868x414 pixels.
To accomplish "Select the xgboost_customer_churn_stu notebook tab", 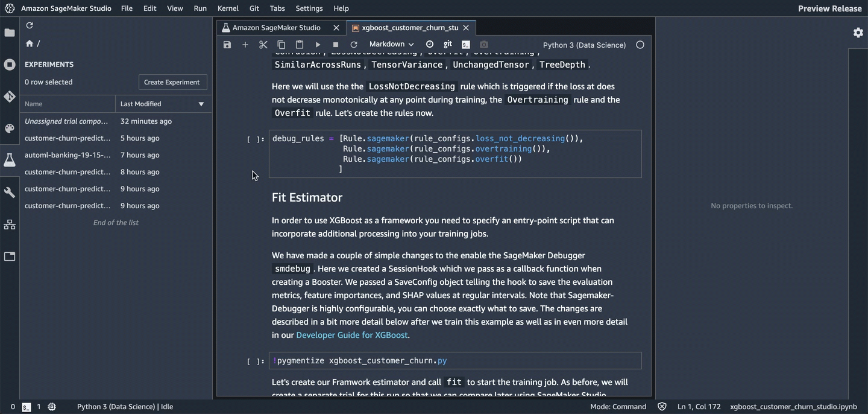I will pos(410,28).
